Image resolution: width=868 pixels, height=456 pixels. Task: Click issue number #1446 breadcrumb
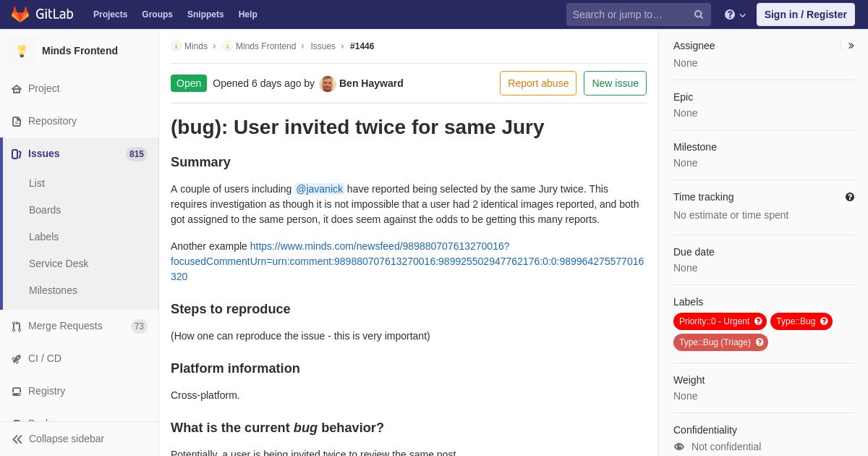click(362, 46)
